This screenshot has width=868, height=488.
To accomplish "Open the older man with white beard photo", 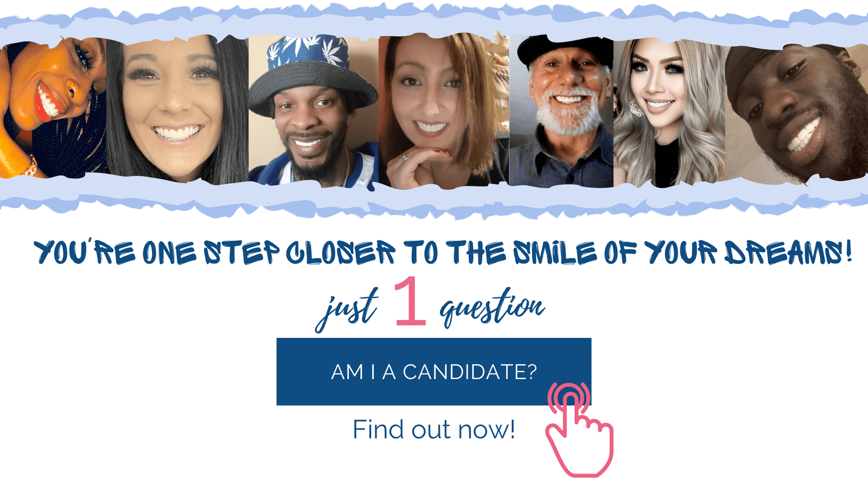I will [x=561, y=111].
